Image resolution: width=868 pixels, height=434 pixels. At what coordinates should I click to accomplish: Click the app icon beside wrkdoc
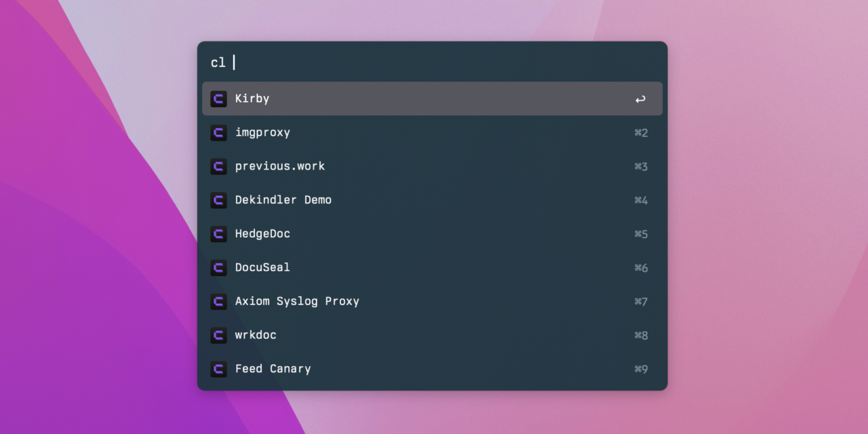click(x=218, y=335)
